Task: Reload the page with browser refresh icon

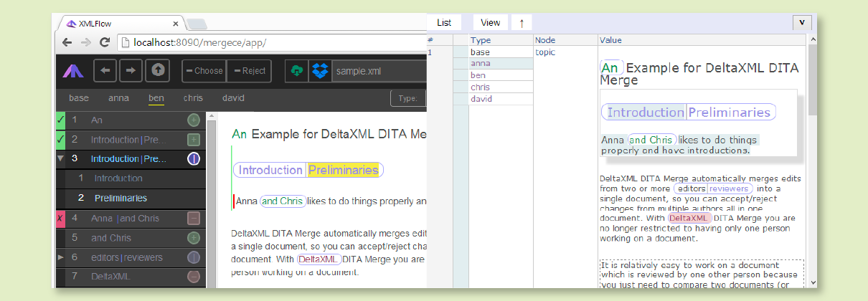Action: [105, 42]
